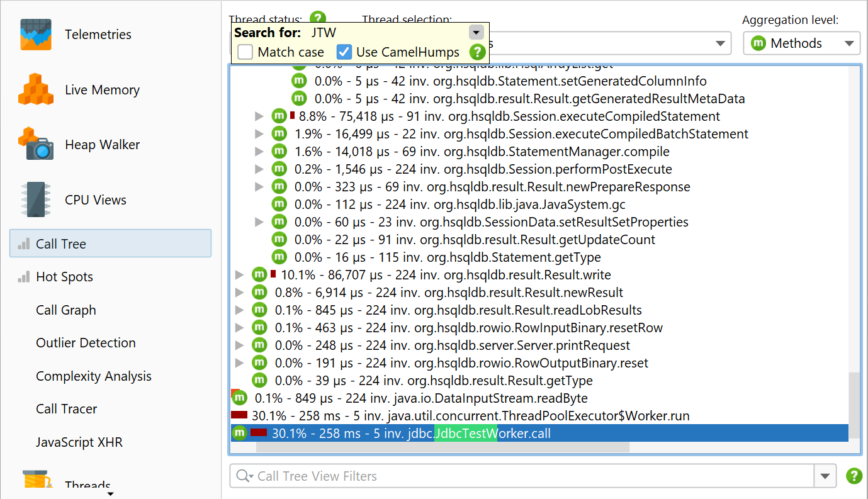The height and width of the screenshot is (499, 868).
Task: Open the Heap Walker camera icon
Action: [x=37, y=145]
